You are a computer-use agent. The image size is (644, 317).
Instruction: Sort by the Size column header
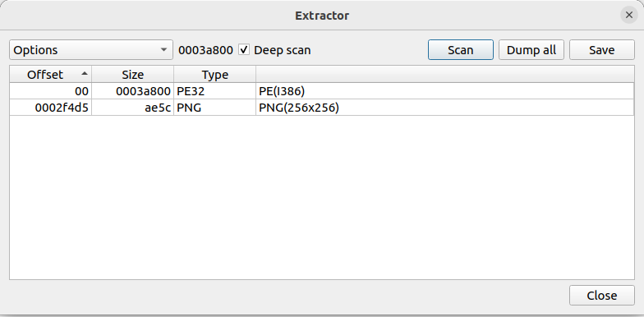pyautogui.click(x=133, y=74)
